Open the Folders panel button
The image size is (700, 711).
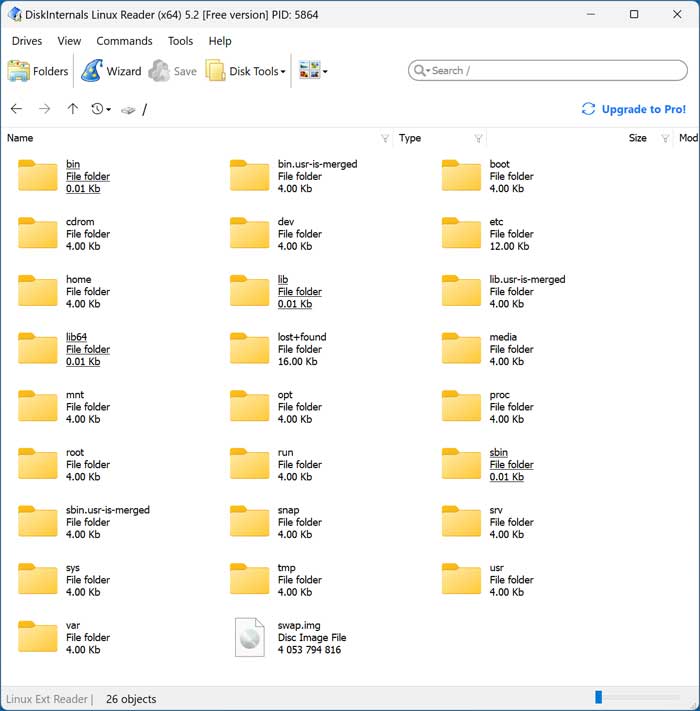[38, 71]
